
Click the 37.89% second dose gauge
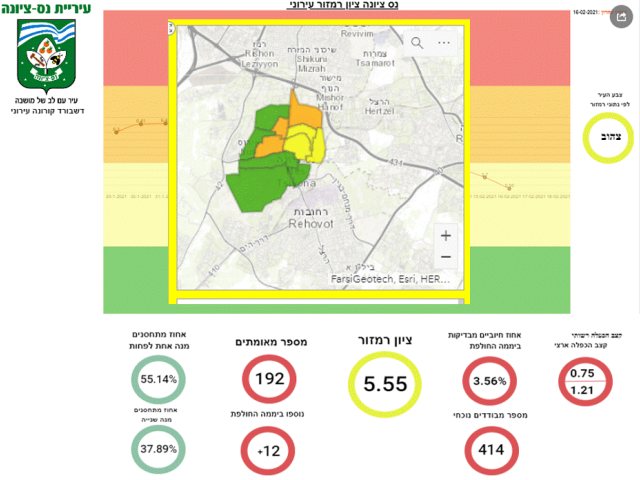pyautogui.click(x=158, y=449)
